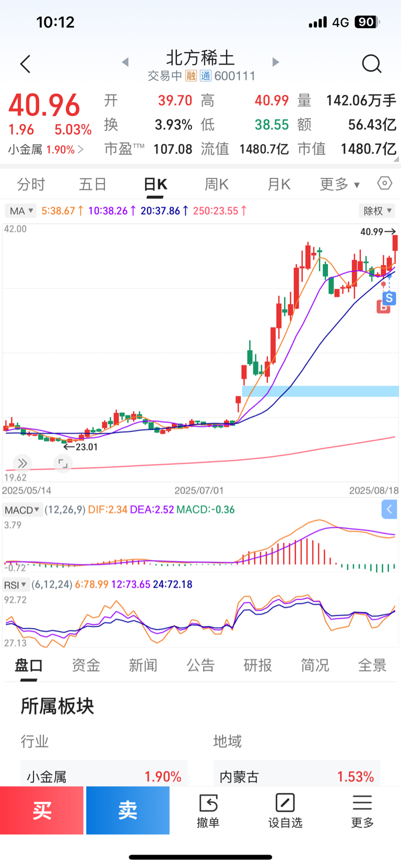Open the 除权 adjustment dropdown
Image resolution: width=401 pixels, height=868 pixels.
pyautogui.click(x=377, y=211)
